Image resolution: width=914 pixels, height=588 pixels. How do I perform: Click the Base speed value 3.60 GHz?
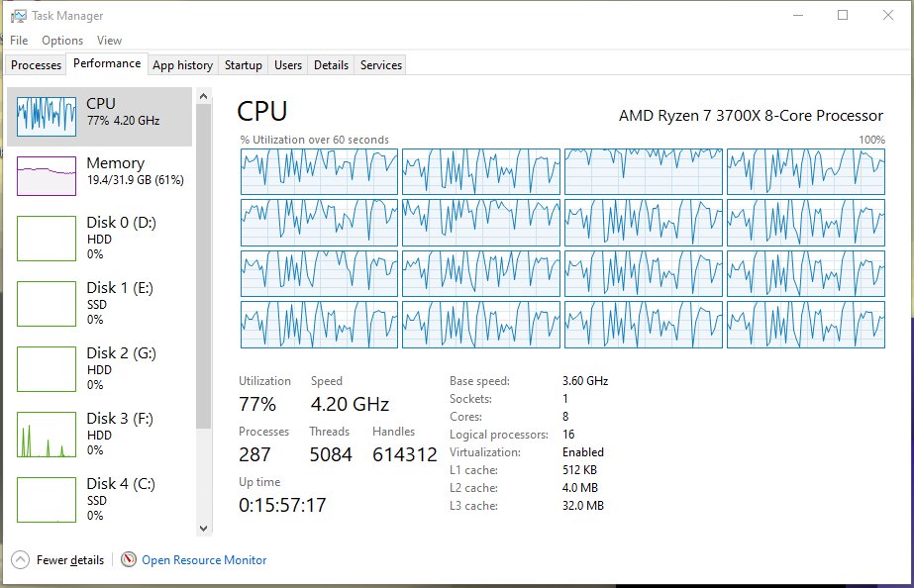coord(585,381)
